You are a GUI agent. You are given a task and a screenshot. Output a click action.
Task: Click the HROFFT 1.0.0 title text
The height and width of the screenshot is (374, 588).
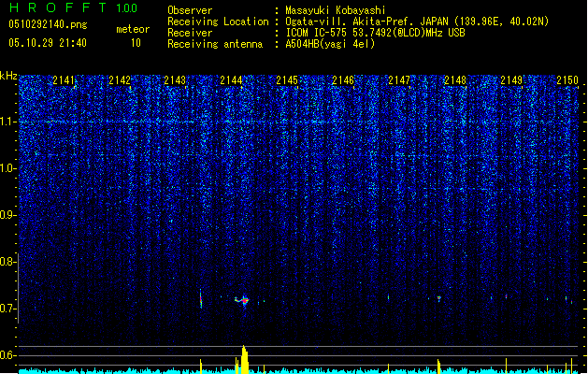click(73, 7)
